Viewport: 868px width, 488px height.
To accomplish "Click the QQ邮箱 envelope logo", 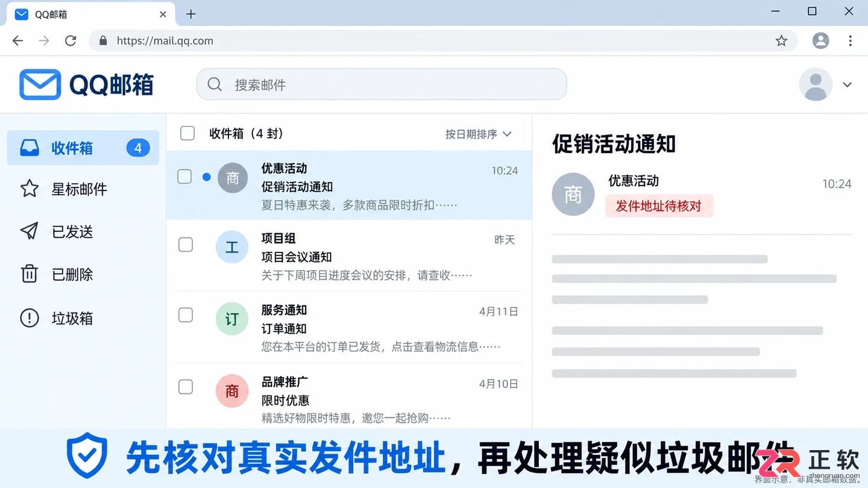I will click(x=40, y=84).
